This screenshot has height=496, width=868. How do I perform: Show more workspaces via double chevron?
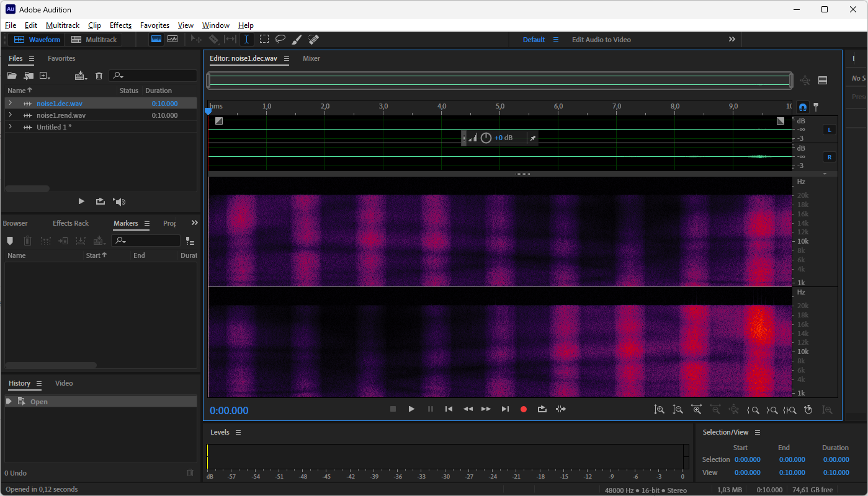[x=732, y=39]
